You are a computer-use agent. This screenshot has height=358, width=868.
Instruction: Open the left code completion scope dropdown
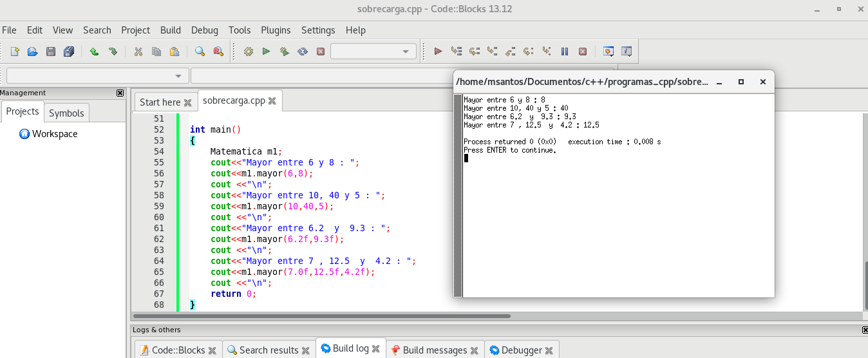pyautogui.click(x=98, y=76)
